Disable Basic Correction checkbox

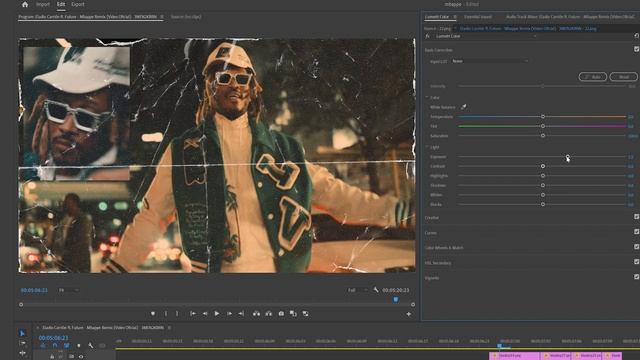[636, 49]
